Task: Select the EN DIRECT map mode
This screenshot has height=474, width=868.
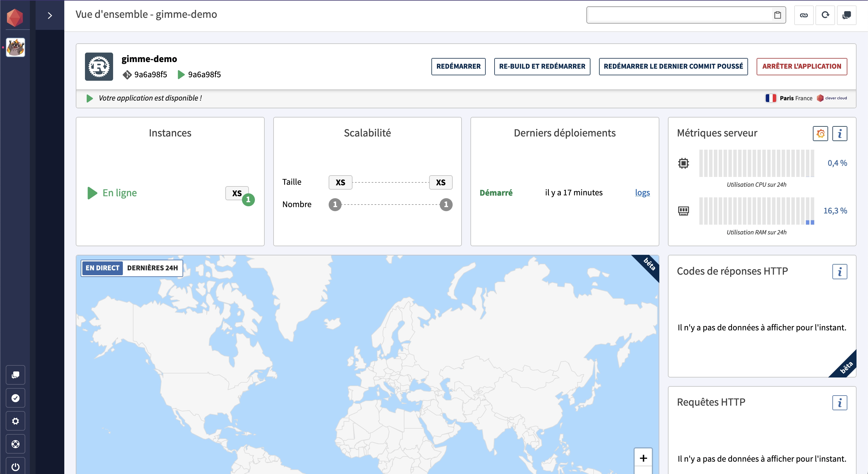Action: click(x=102, y=268)
